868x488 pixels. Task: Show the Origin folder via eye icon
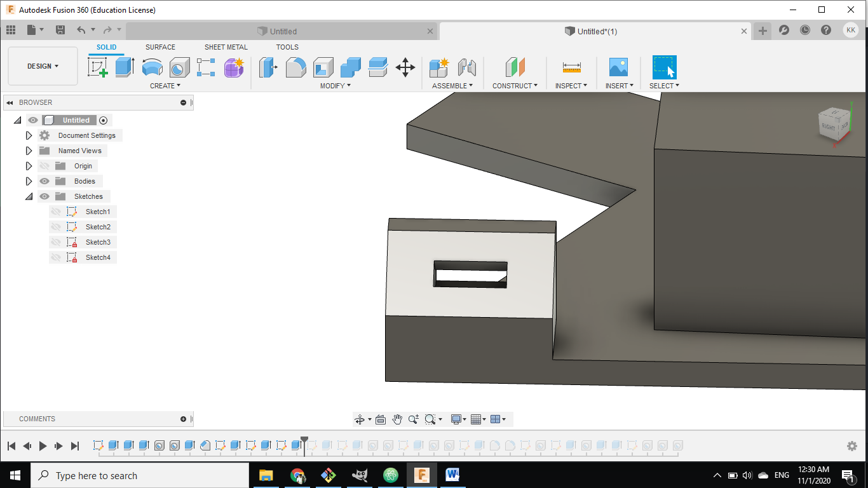[x=44, y=166]
